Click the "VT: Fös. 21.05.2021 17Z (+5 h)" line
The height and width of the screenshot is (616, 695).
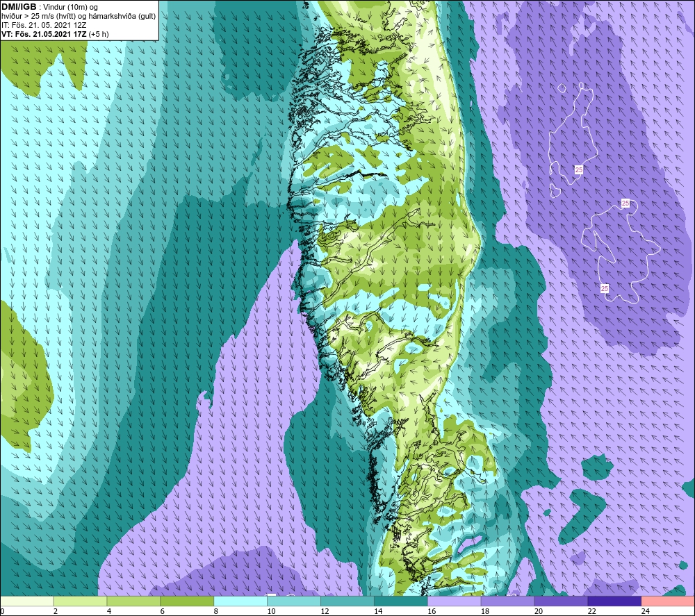pyautogui.click(x=55, y=34)
